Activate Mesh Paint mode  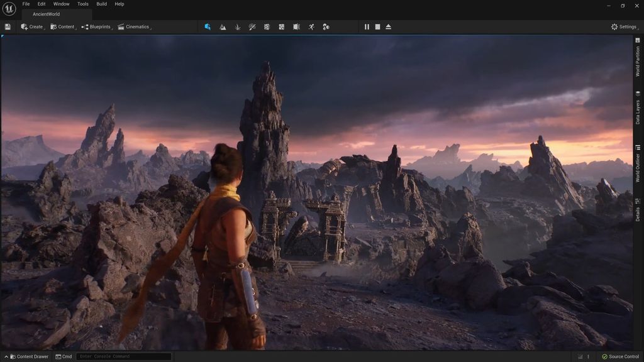(252, 26)
